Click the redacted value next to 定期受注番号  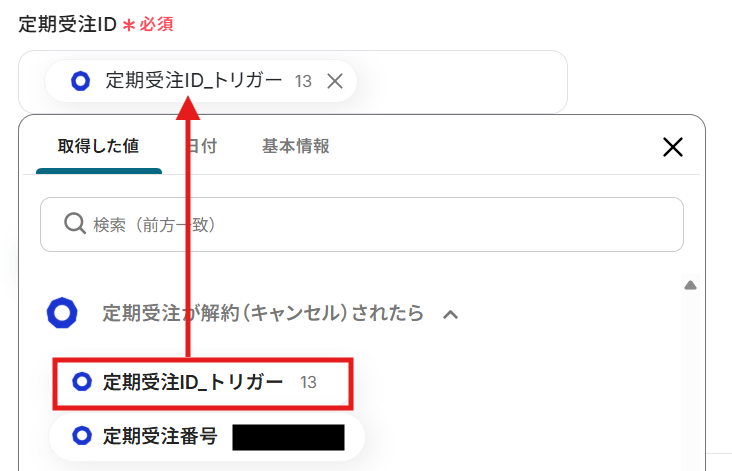(x=288, y=437)
